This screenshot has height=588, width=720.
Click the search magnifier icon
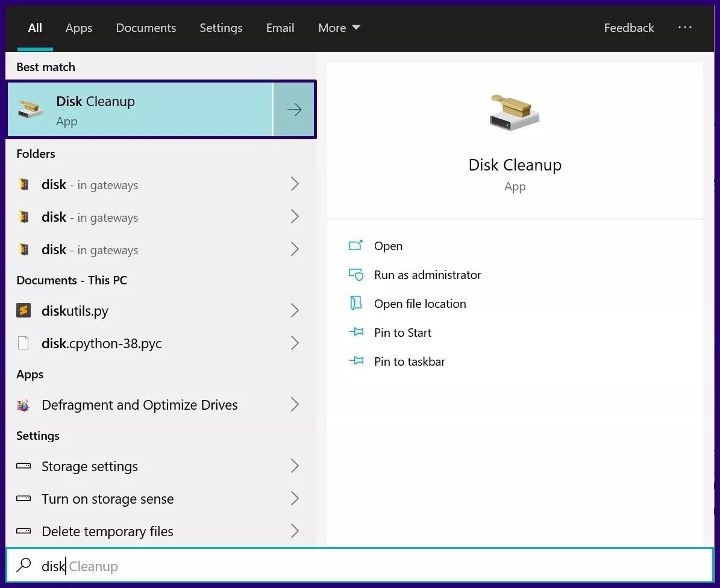(x=23, y=565)
